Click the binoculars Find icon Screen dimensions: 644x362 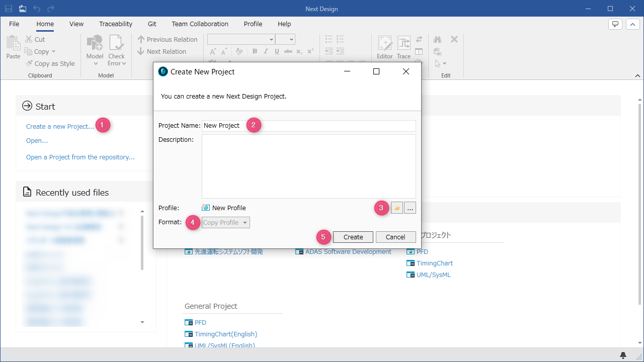438,39
